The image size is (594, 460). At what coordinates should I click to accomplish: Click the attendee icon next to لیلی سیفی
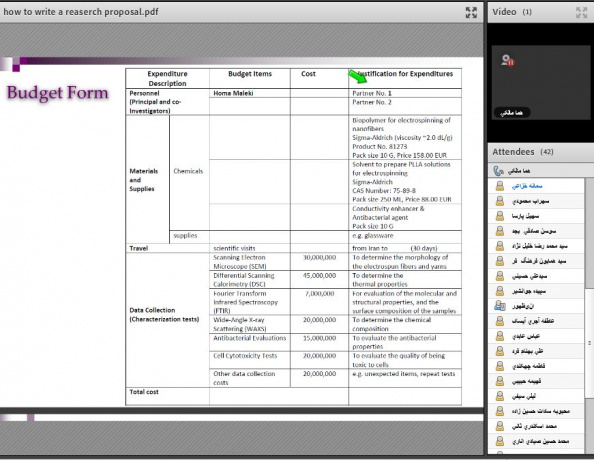tap(500, 396)
